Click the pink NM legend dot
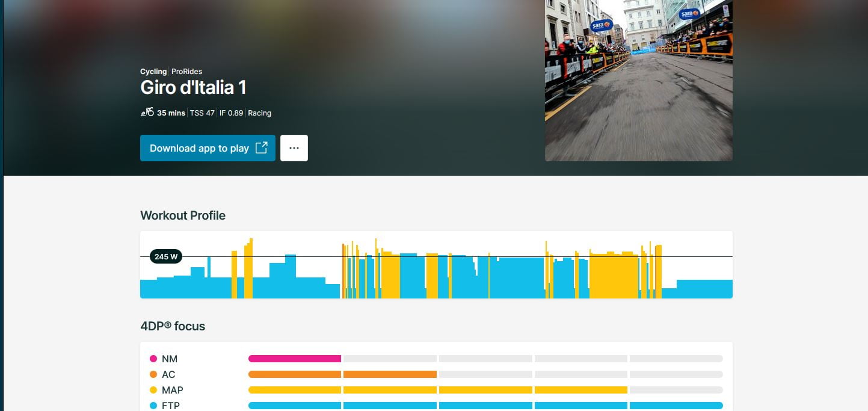Viewport: 868px width, 411px height. (154, 359)
